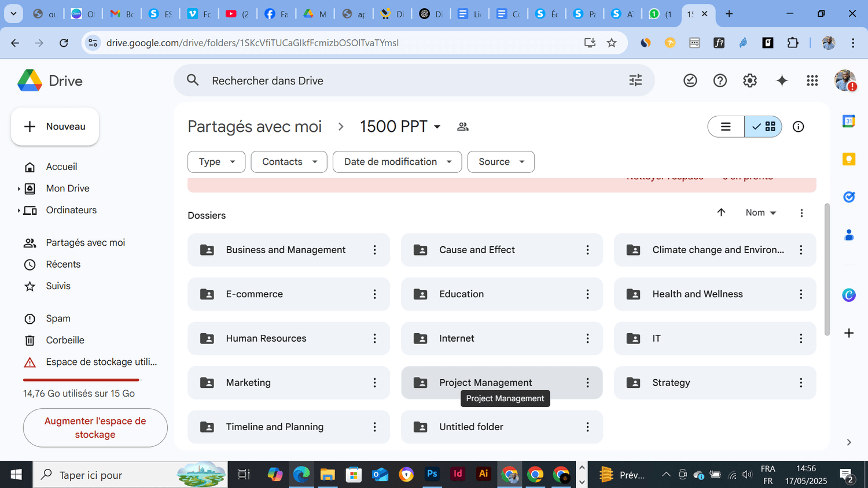Bookmark this page with the star icon
The height and width of the screenshot is (488, 868).
[612, 43]
